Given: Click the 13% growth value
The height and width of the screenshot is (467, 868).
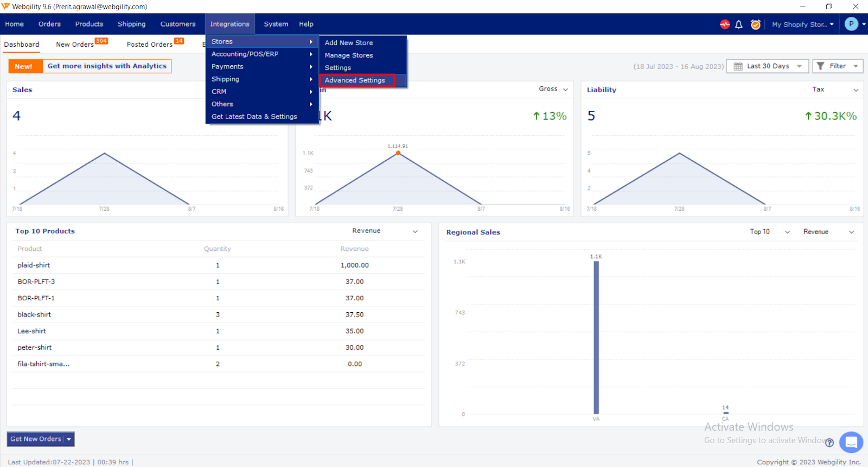Looking at the screenshot, I should pyautogui.click(x=550, y=116).
